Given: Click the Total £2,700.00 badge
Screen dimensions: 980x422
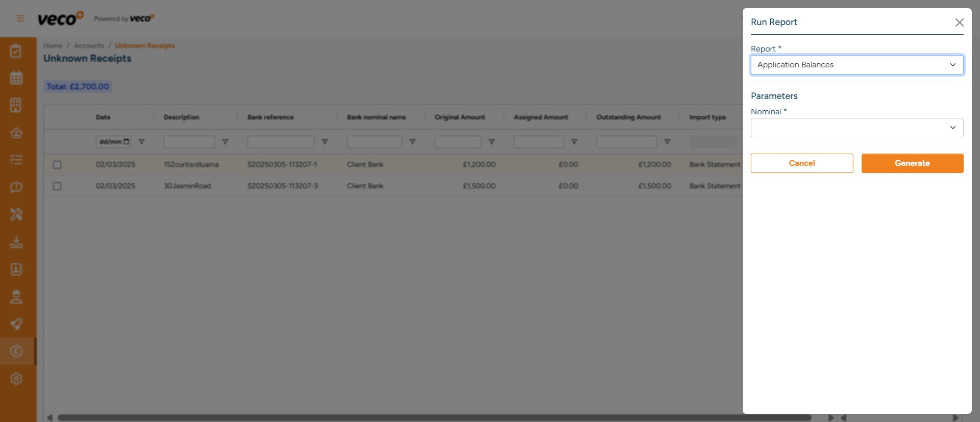Looking at the screenshot, I should 78,87.
